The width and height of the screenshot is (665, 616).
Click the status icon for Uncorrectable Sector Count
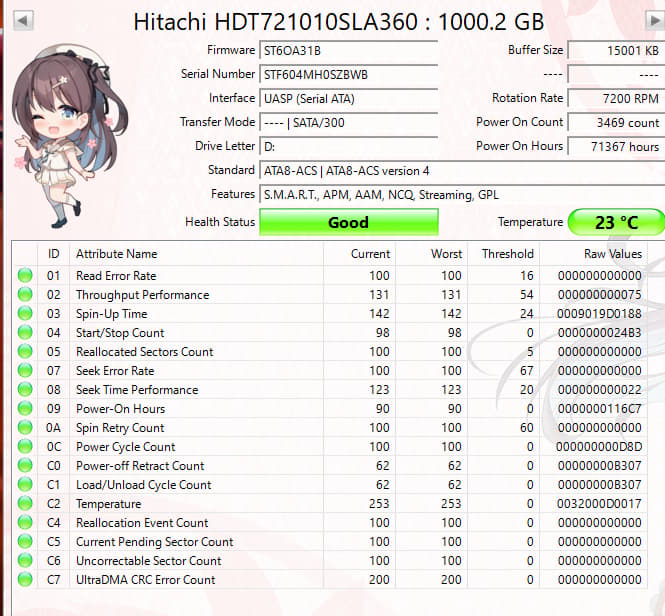point(25,560)
